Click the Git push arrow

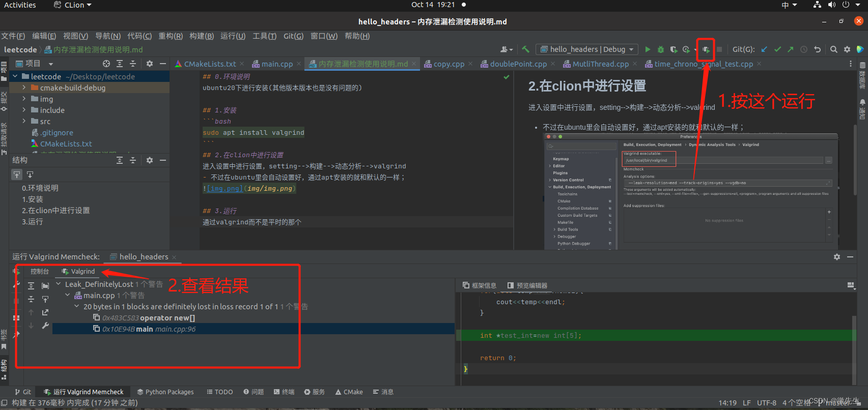[x=791, y=49]
